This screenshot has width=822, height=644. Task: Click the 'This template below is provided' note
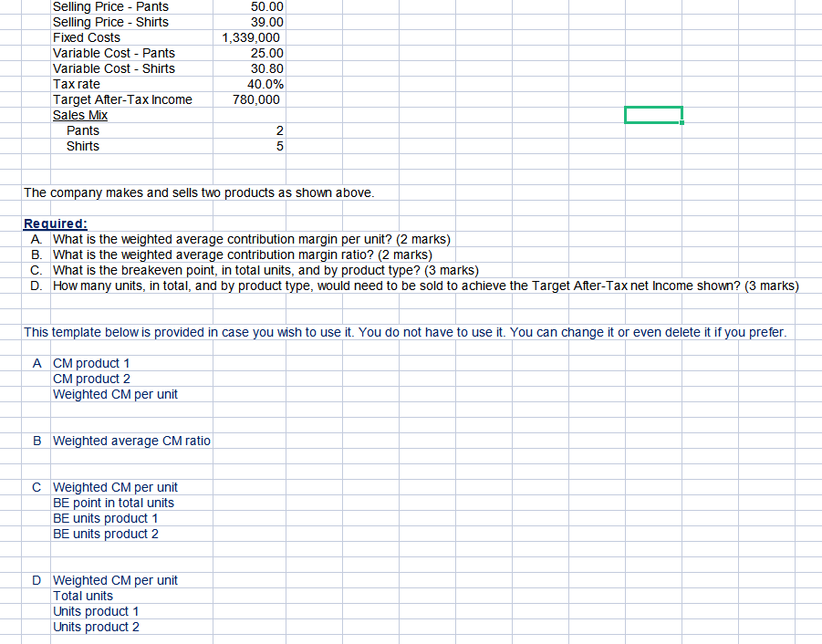405,332
